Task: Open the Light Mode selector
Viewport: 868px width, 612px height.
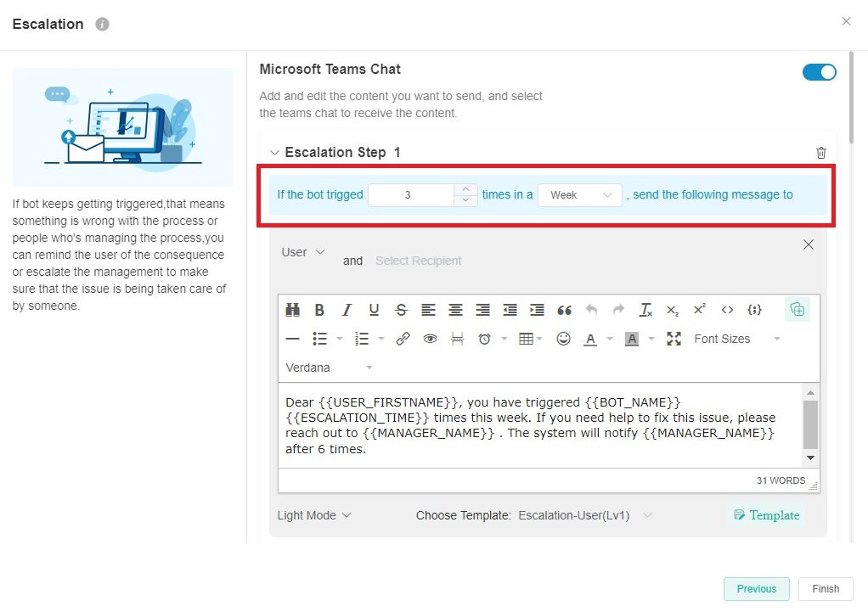Action: pos(314,515)
